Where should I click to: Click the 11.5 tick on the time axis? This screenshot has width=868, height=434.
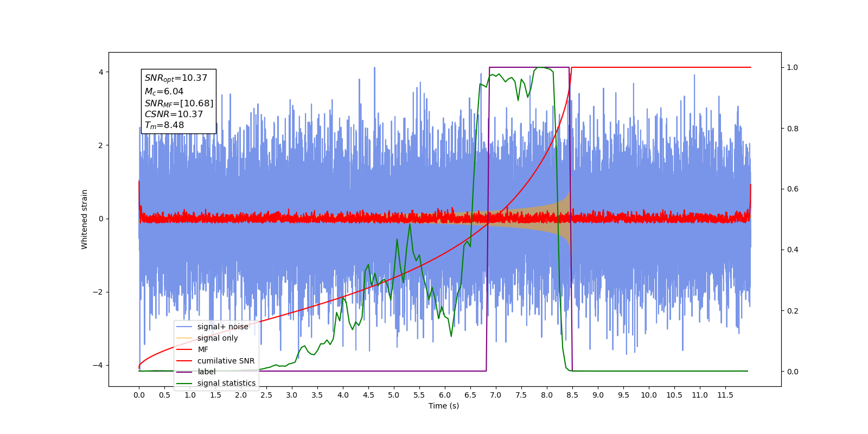725,395
